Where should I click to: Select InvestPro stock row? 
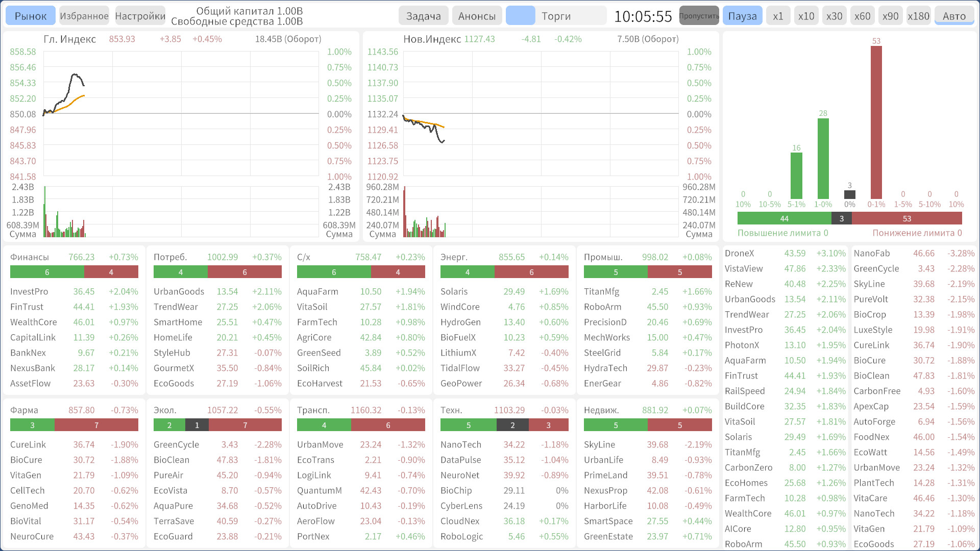click(x=29, y=291)
